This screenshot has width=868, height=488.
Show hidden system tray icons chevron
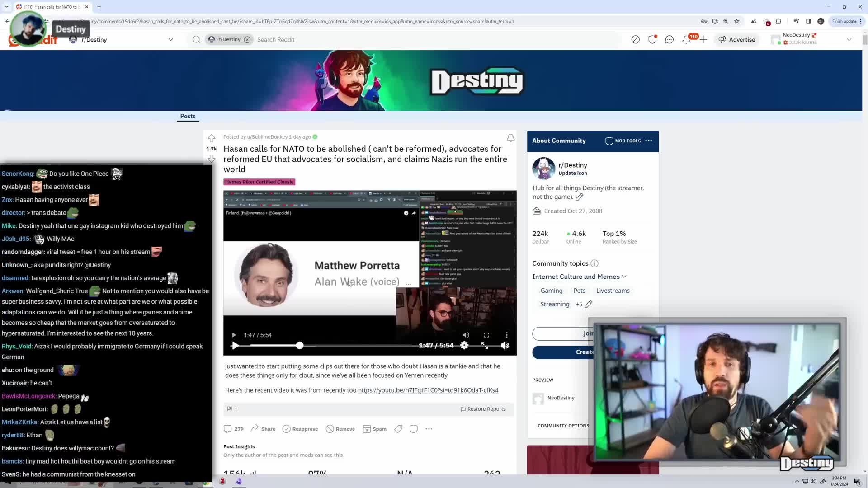coord(797,481)
